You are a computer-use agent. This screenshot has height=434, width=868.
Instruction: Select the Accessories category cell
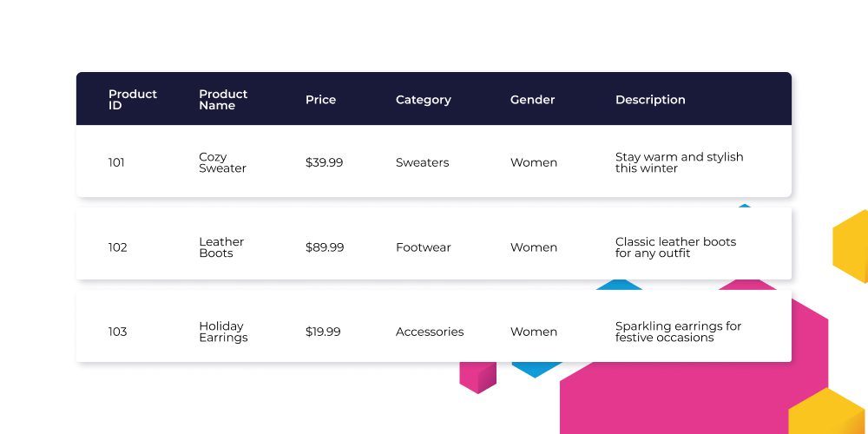pos(430,332)
